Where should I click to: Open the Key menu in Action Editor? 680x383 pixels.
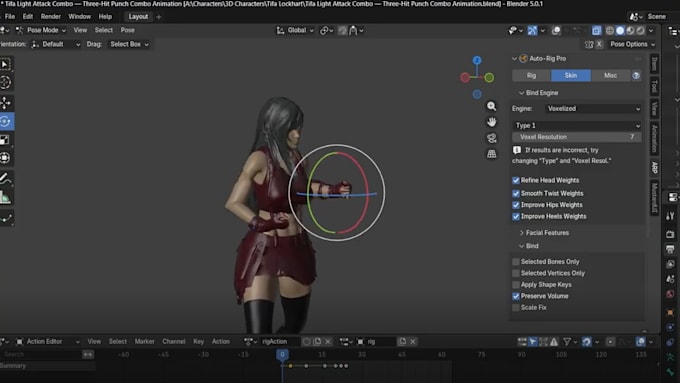point(198,342)
